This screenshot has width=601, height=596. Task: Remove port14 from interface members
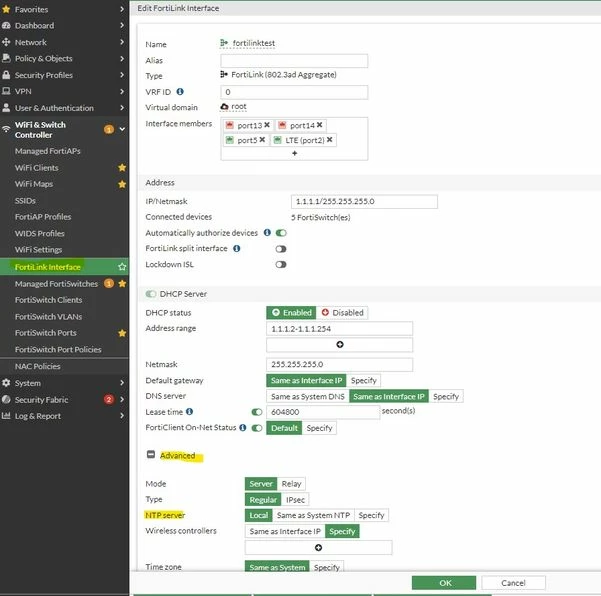pos(319,125)
